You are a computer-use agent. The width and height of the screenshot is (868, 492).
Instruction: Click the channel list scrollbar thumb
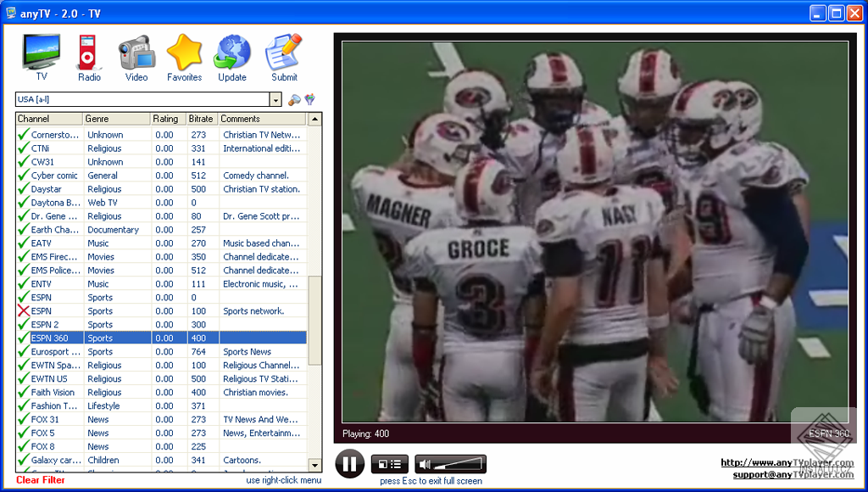coord(314,321)
